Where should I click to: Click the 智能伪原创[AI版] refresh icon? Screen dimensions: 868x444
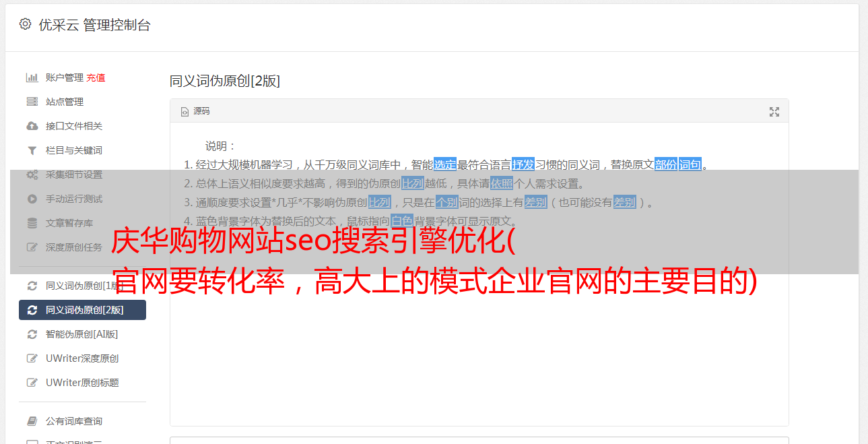click(32, 334)
